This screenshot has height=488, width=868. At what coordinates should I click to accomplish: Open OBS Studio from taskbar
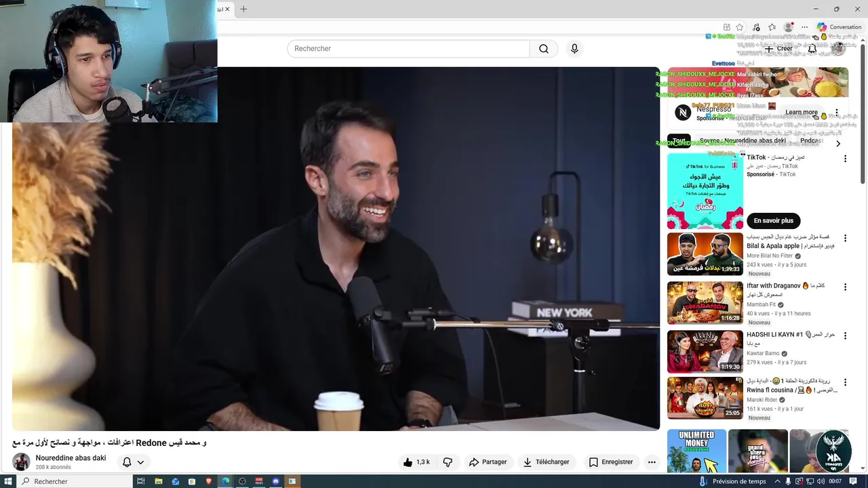click(x=242, y=481)
